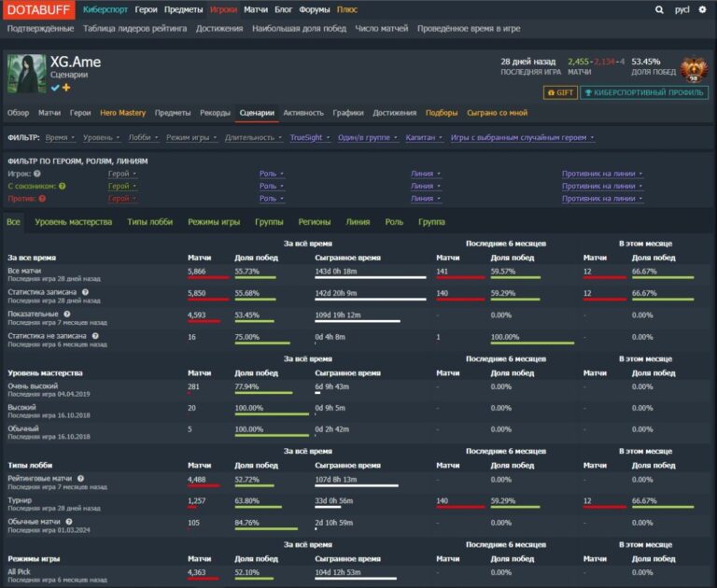Select Регионы scenario tab
Screen dimensions: 717x588
pos(314,222)
